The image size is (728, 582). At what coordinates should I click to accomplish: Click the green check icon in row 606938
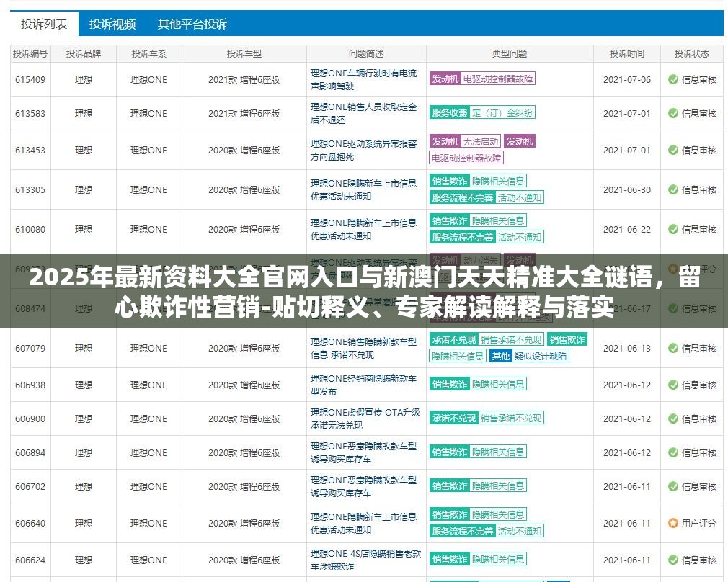[x=672, y=385]
